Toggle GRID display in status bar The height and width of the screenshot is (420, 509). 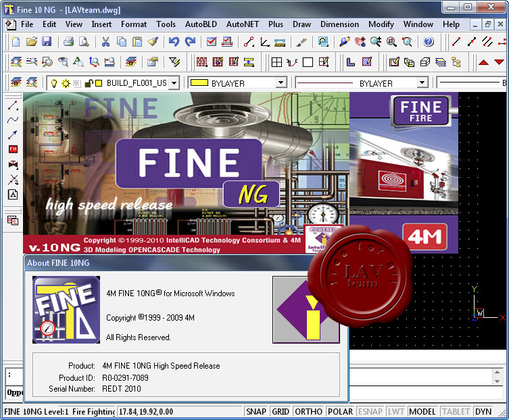(x=281, y=412)
